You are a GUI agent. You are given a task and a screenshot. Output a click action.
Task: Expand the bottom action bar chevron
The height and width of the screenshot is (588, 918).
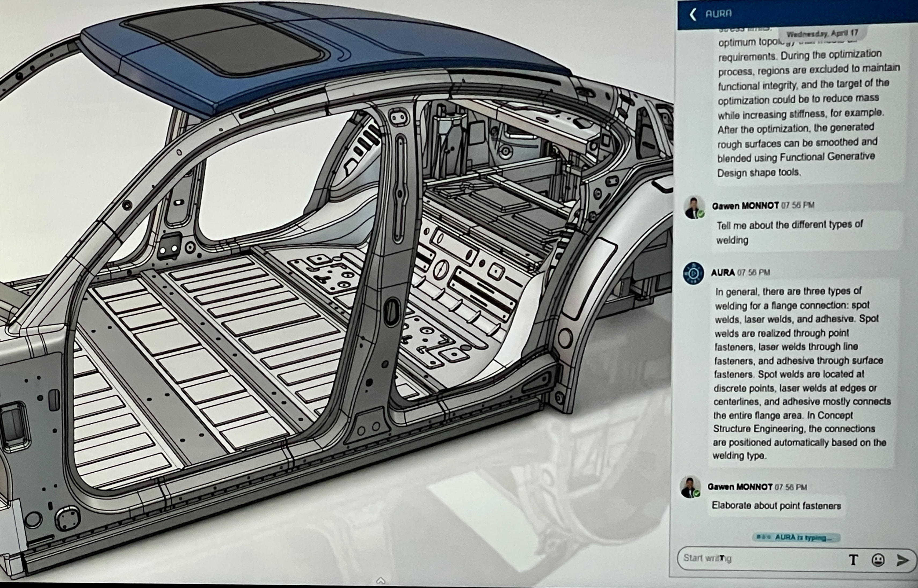pos(380,581)
